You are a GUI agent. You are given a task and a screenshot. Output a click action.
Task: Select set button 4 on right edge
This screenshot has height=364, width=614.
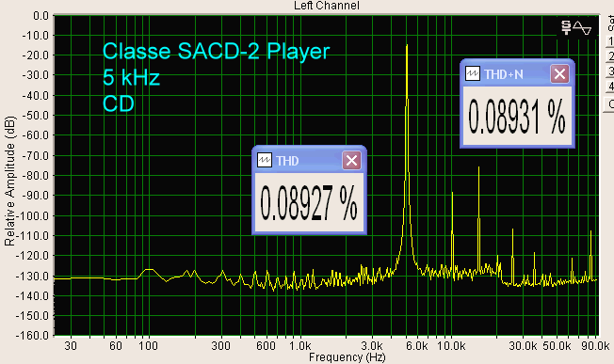click(609, 86)
